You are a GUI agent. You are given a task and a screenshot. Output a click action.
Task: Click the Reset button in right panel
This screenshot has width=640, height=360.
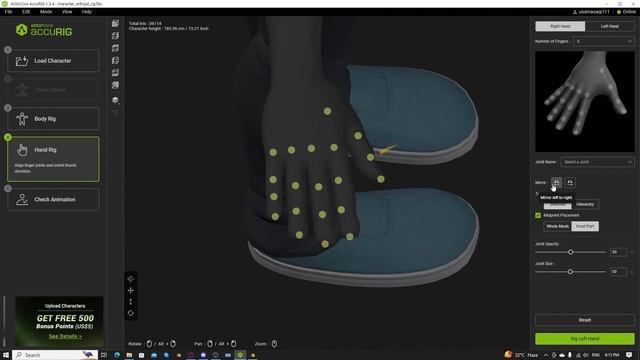tap(584, 320)
